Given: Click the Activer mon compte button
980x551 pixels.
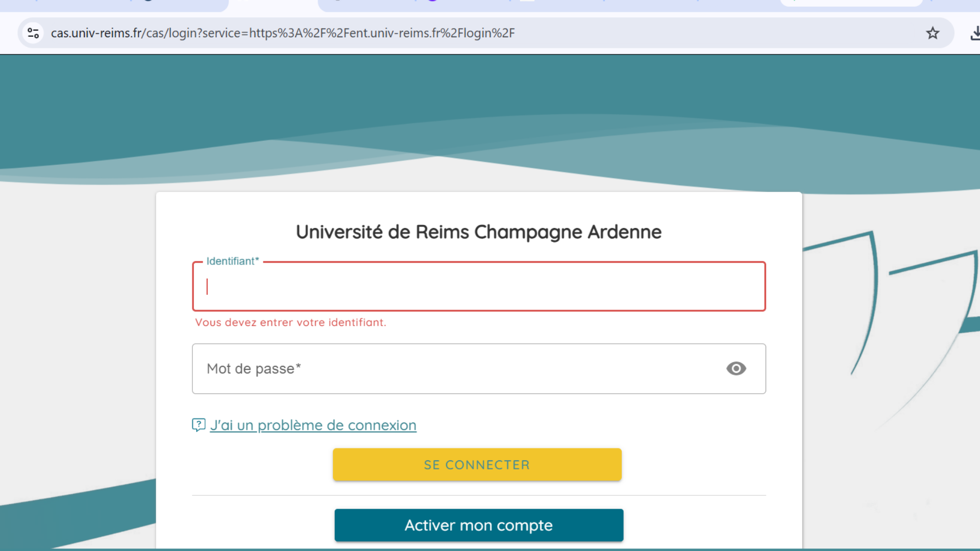Looking at the screenshot, I should click(x=479, y=525).
